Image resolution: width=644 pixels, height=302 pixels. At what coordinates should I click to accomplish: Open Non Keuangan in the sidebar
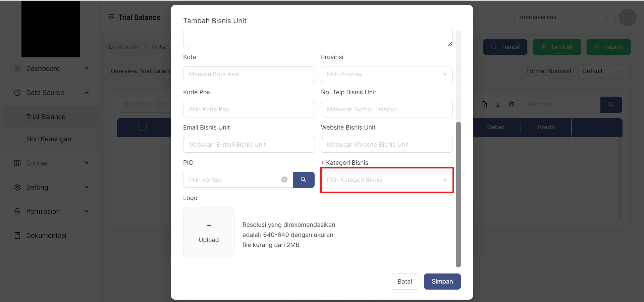(x=49, y=139)
